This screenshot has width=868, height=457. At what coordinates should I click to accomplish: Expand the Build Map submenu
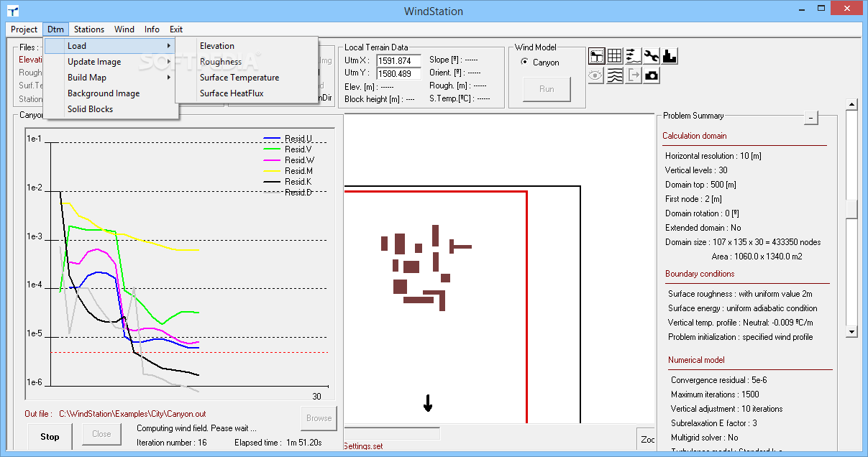tap(111, 78)
